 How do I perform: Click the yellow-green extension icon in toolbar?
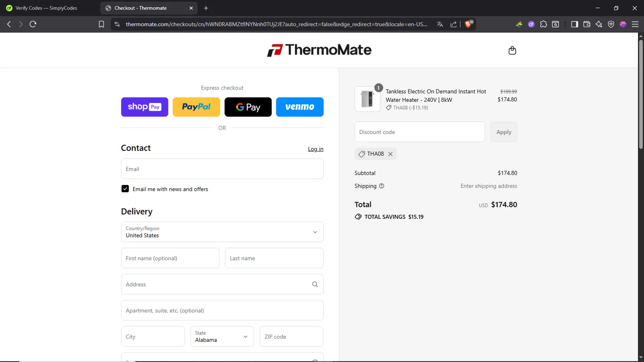point(519,24)
